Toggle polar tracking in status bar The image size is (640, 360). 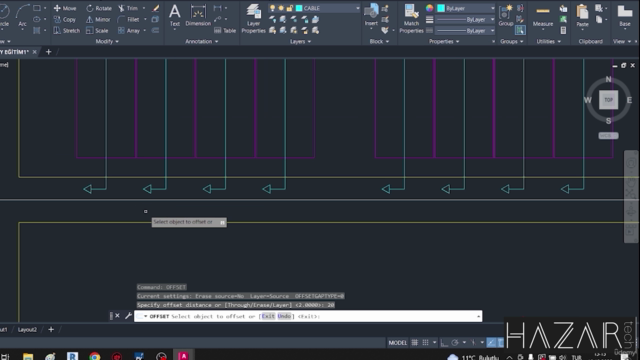[455, 342]
